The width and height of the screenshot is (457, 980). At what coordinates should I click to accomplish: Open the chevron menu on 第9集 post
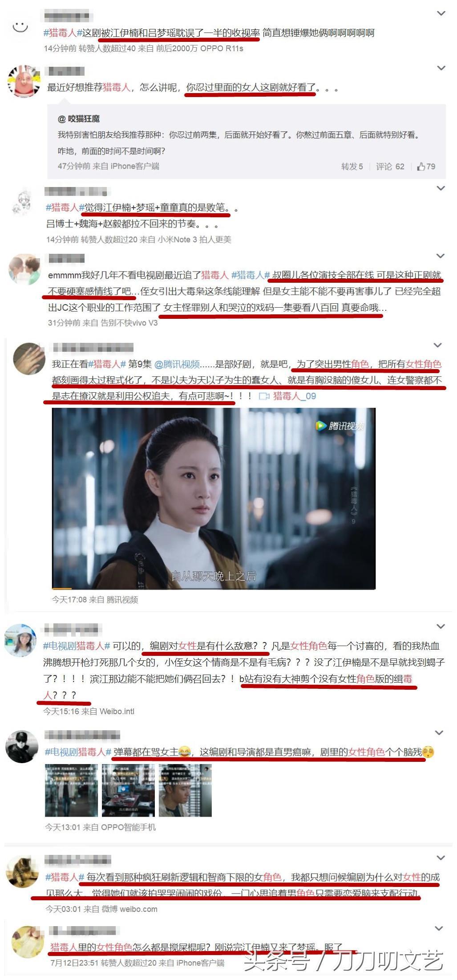[438, 345]
